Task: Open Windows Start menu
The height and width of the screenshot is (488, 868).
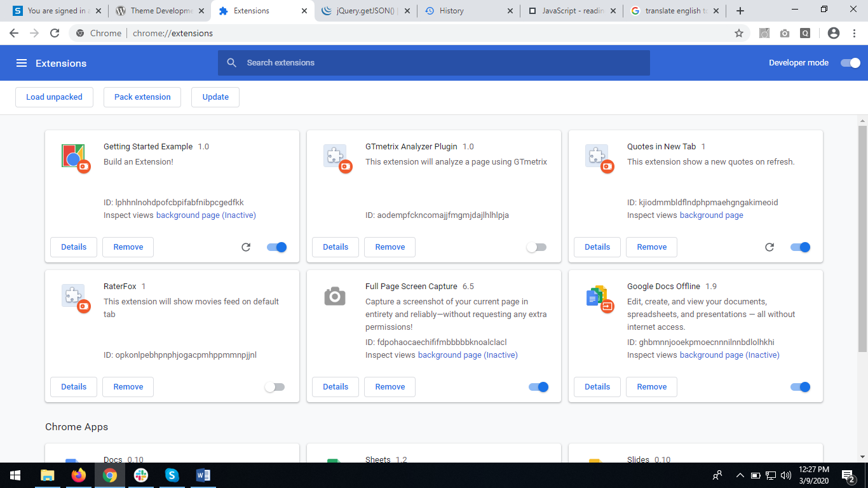Action: click(15, 475)
